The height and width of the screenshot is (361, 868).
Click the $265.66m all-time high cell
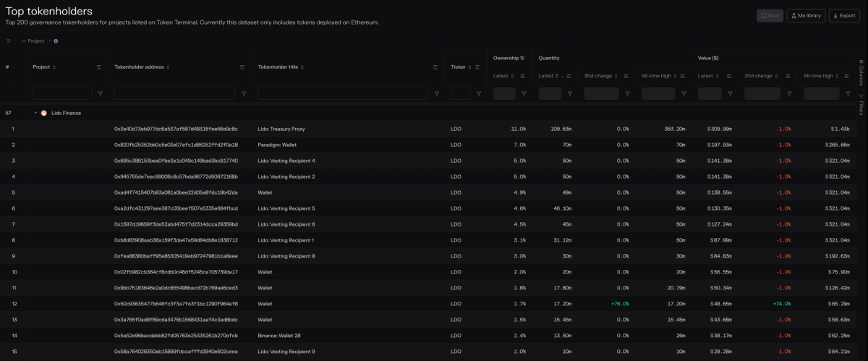pyautogui.click(x=836, y=145)
